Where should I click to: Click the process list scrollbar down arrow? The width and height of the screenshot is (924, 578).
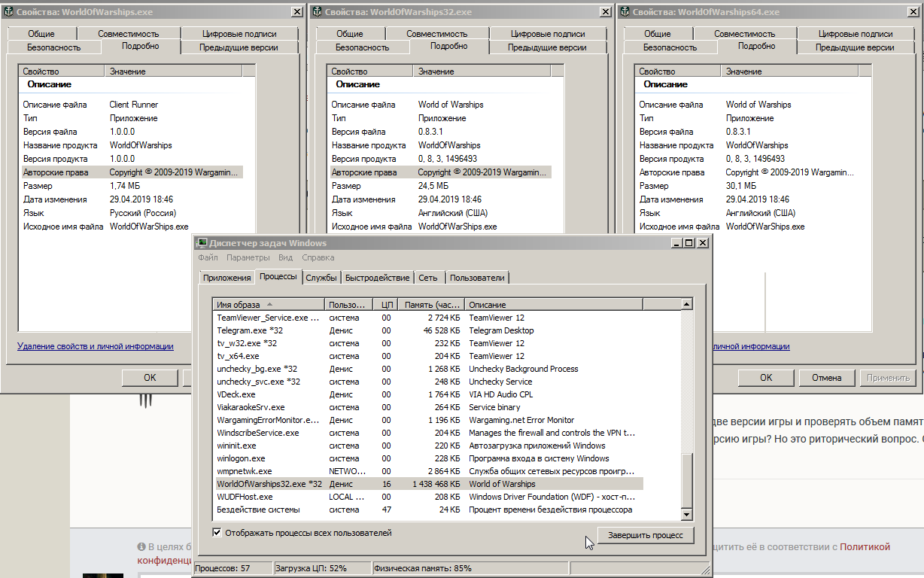(686, 515)
